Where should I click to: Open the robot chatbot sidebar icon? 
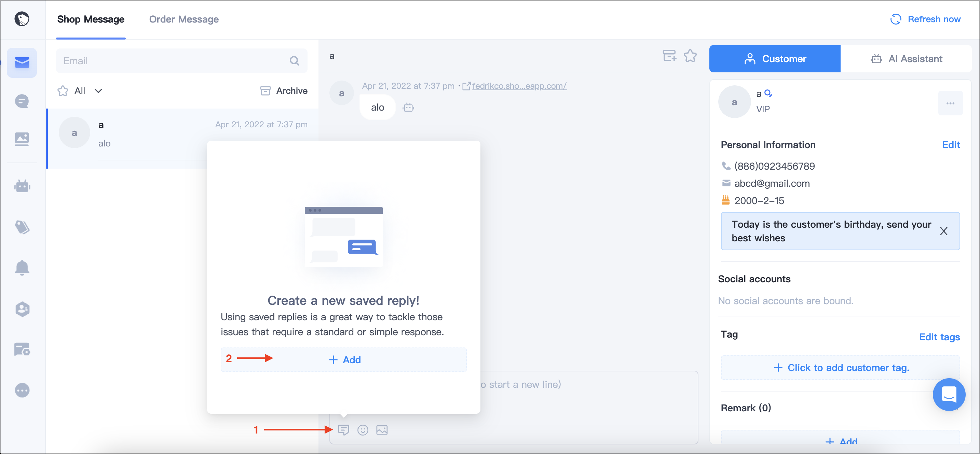22,186
